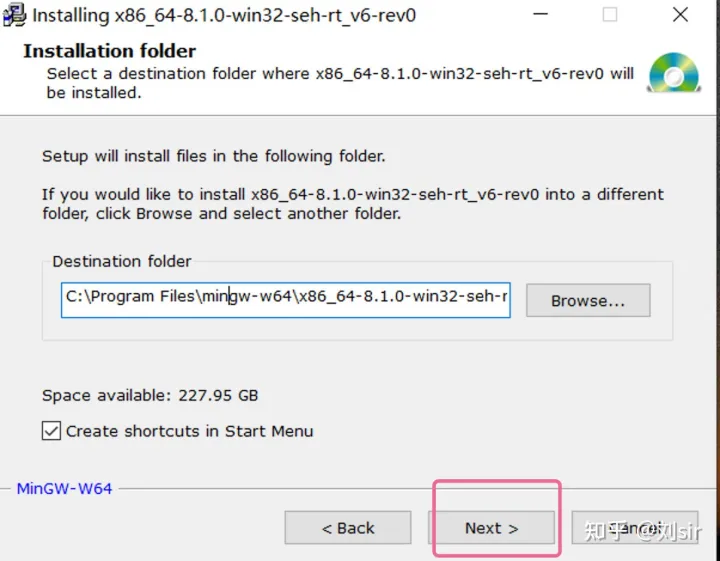
Task: Click the MinGW-W64 link at the bottom left
Action: [64, 489]
